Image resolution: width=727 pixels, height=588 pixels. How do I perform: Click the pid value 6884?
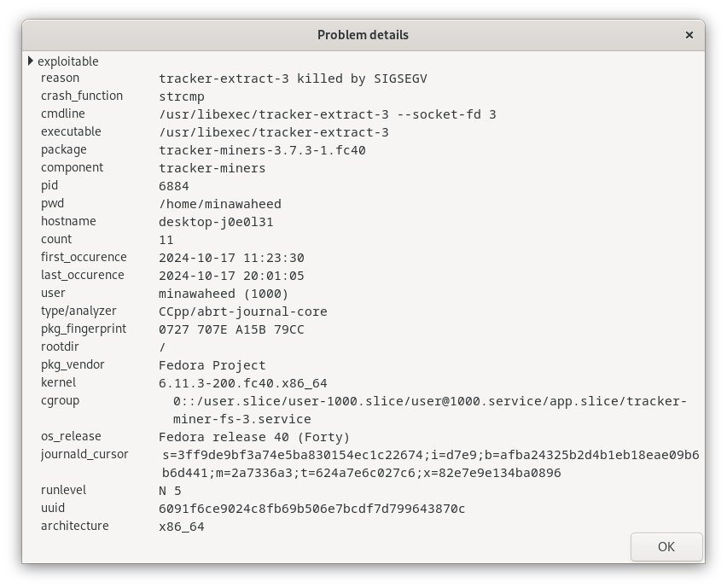(174, 186)
